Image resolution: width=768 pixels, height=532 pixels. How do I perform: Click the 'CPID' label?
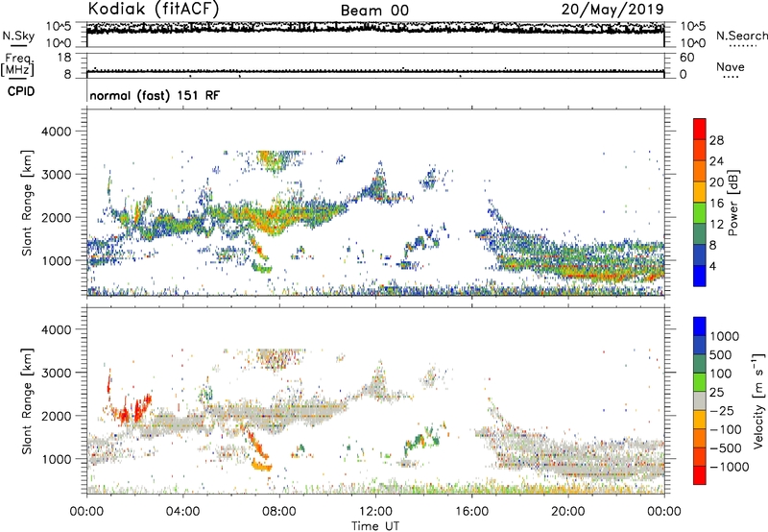point(21,91)
